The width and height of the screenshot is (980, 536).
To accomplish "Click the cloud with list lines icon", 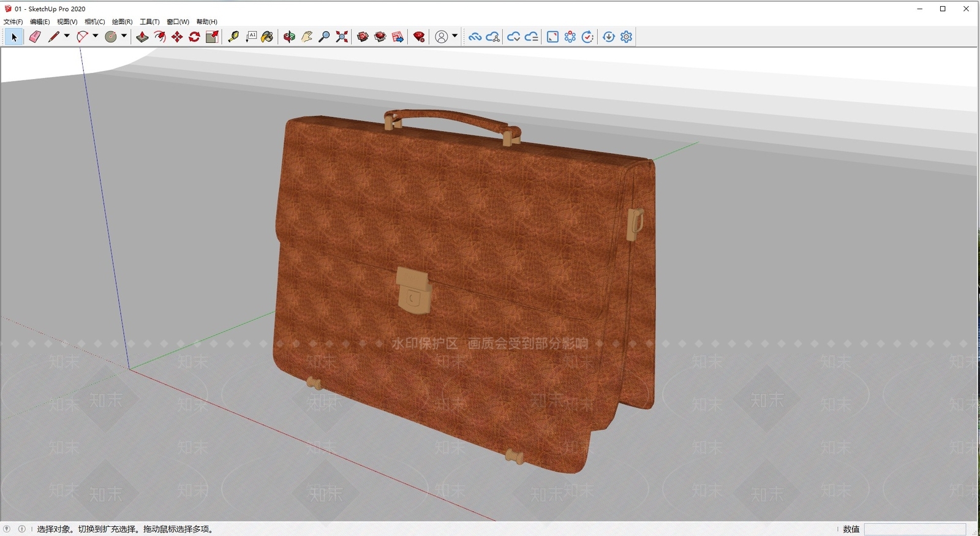I will coord(531,37).
